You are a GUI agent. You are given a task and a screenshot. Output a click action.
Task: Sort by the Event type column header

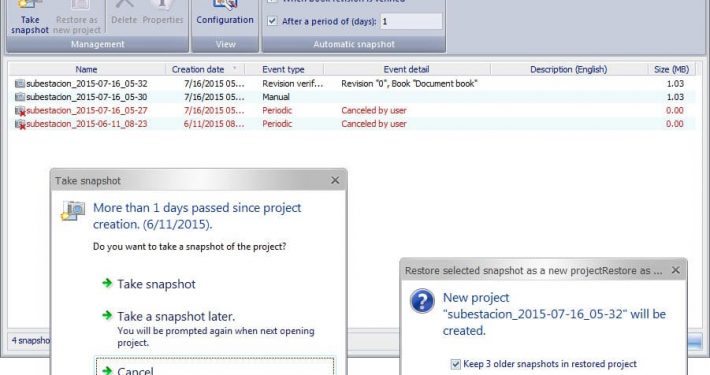283,69
